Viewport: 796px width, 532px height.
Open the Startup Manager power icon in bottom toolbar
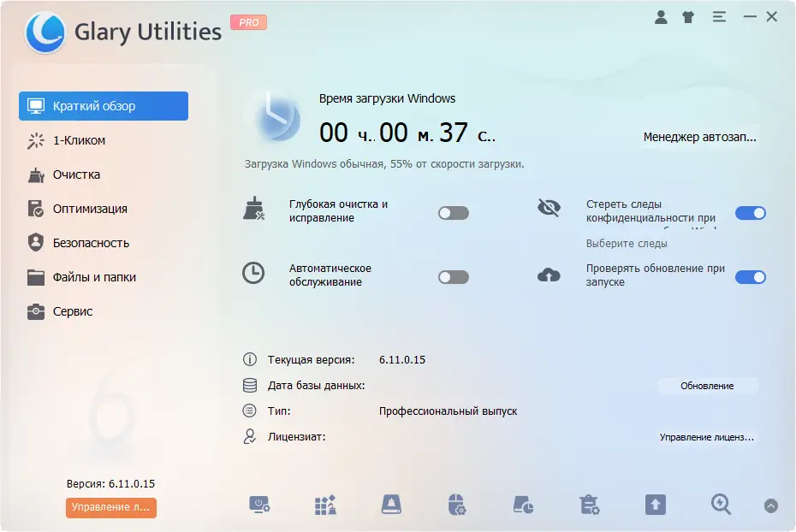[259, 505]
